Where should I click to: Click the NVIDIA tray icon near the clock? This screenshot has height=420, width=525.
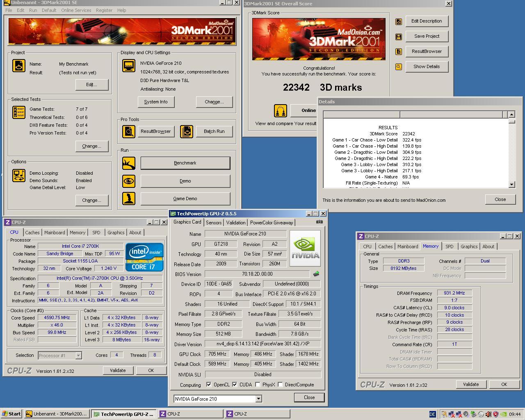503,414
